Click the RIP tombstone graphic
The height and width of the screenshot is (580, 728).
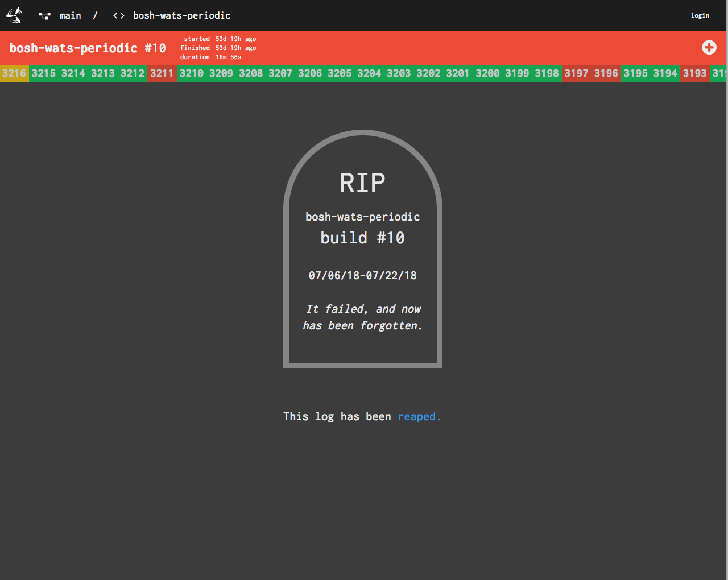[363, 249]
